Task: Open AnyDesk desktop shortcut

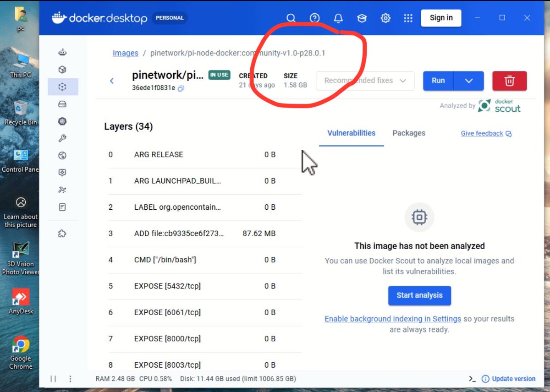Action: pos(21,301)
